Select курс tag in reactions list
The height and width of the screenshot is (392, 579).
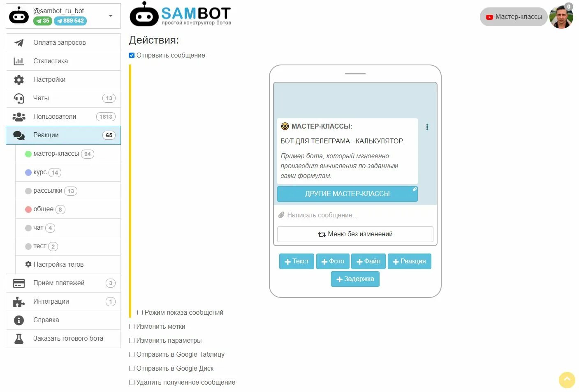click(68, 172)
